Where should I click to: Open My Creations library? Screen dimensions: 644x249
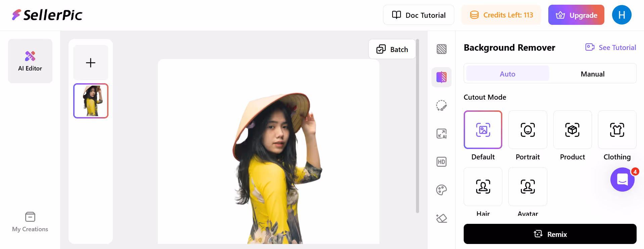tap(30, 222)
